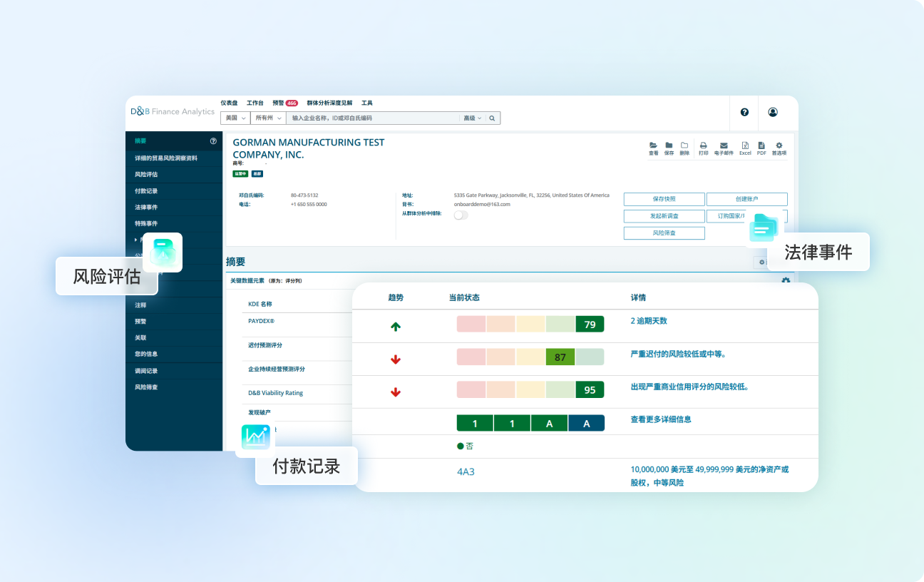The width and height of the screenshot is (924, 582).
Task: Click the 删除 folder icon
Action: [x=684, y=145]
